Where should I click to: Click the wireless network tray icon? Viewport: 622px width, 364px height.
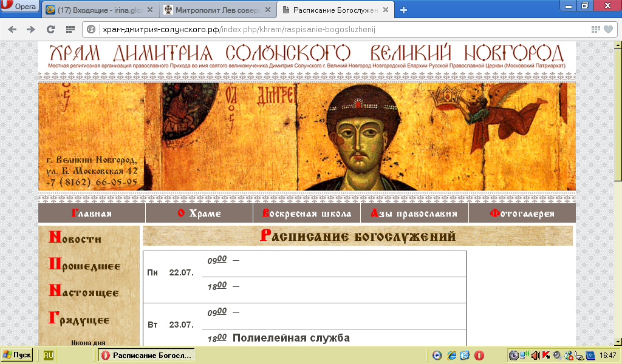click(524, 356)
